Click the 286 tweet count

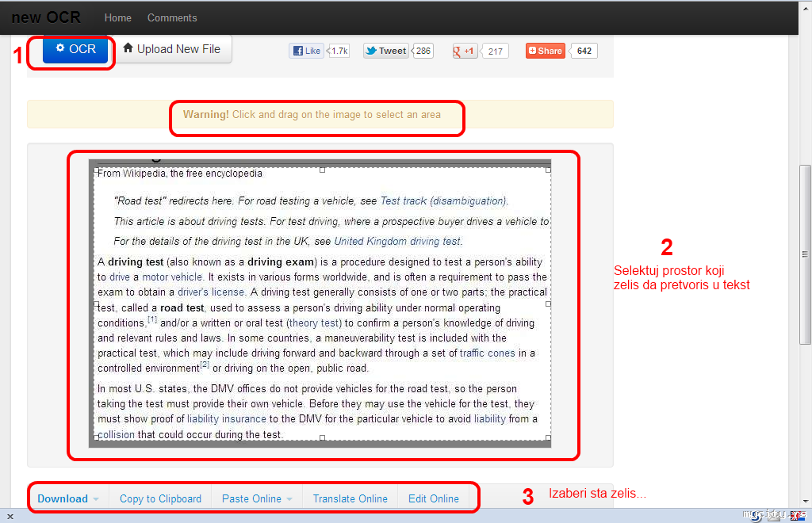pyautogui.click(x=423, y=51)
